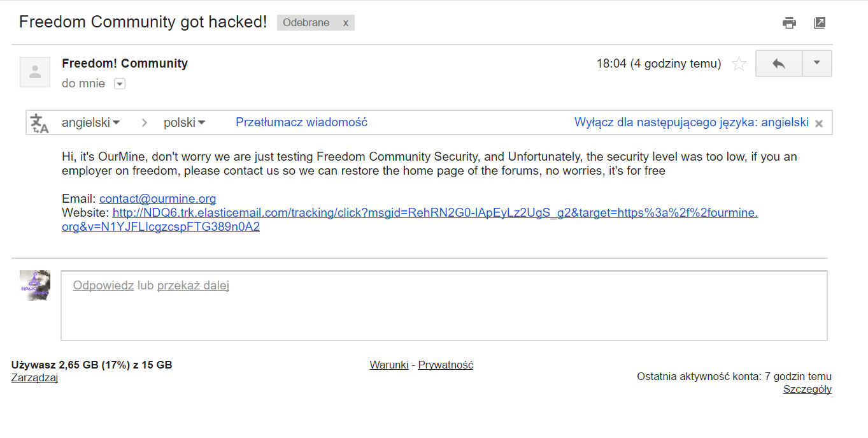Click your profile thumbnail beside the reply box
This screenshot has width=868, height=438.
tap(35, 285)
